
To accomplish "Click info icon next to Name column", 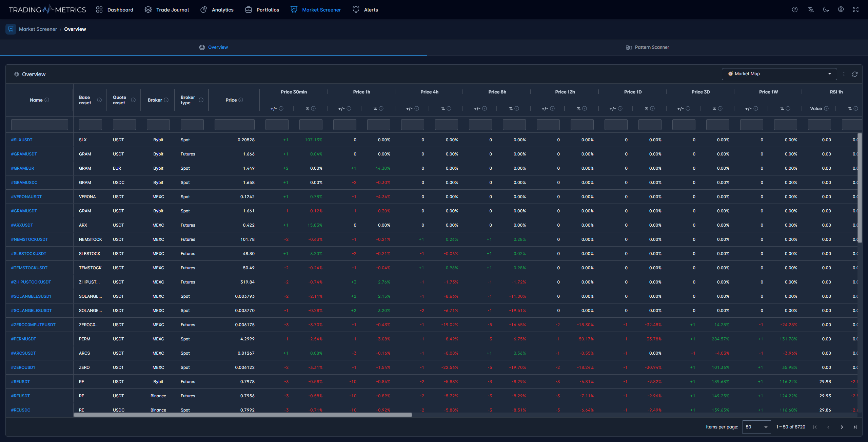I will pos(47,100).
